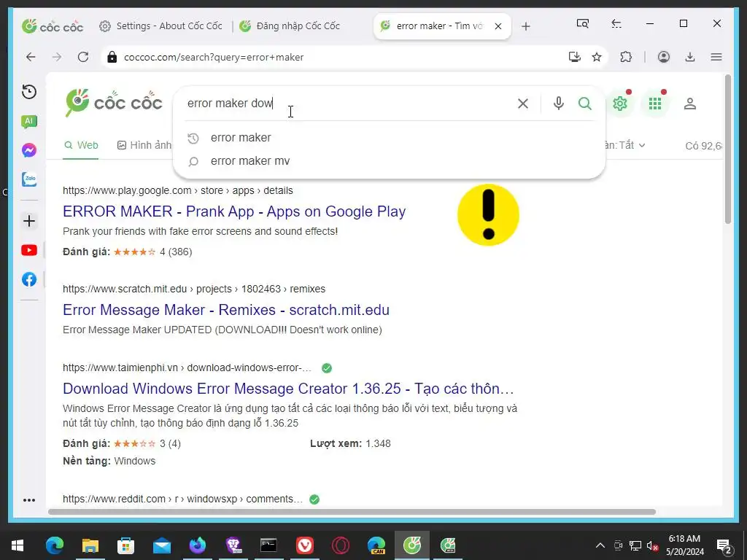747x560 pixels.
Task: Click the reddit.com result URL
Action: click(x=182, y=499)
